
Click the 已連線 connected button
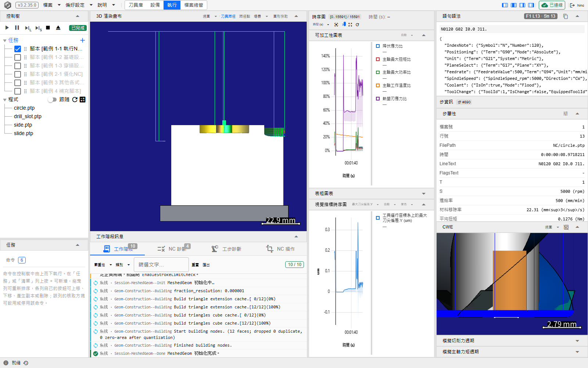[x=552, y=5]
